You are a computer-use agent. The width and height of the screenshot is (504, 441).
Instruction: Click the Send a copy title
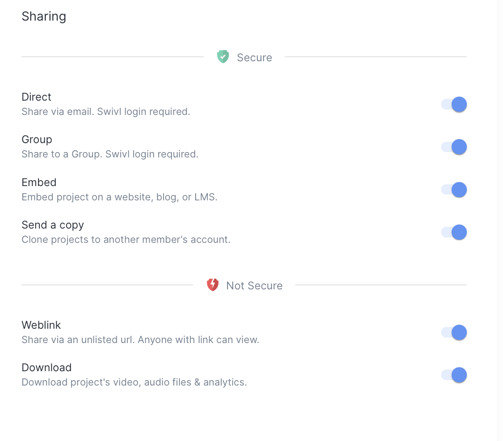(x=53, y=225)
